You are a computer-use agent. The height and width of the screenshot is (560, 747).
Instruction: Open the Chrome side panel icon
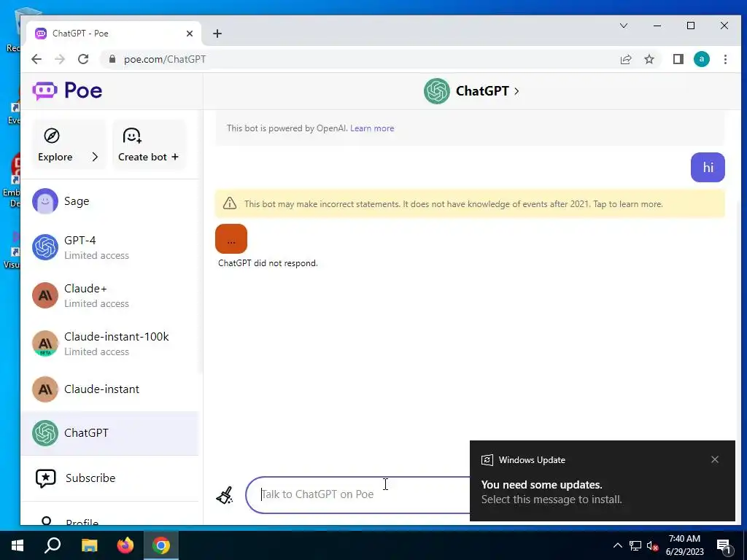click(x=678, y=59)
